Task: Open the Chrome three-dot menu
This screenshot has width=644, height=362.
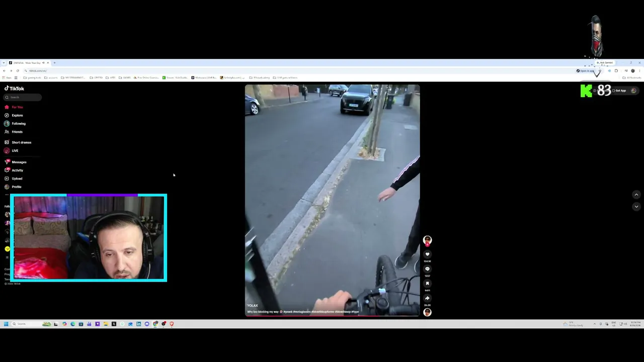Action: click(x=639, y=71)
